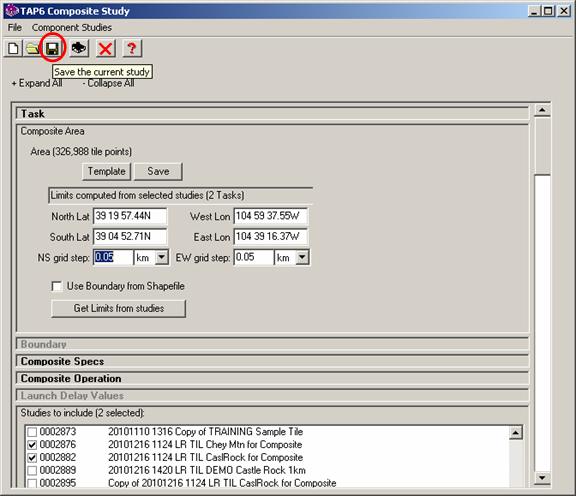
Task: Click the TAP6 application title bar icon
Action: pos(12,11)
